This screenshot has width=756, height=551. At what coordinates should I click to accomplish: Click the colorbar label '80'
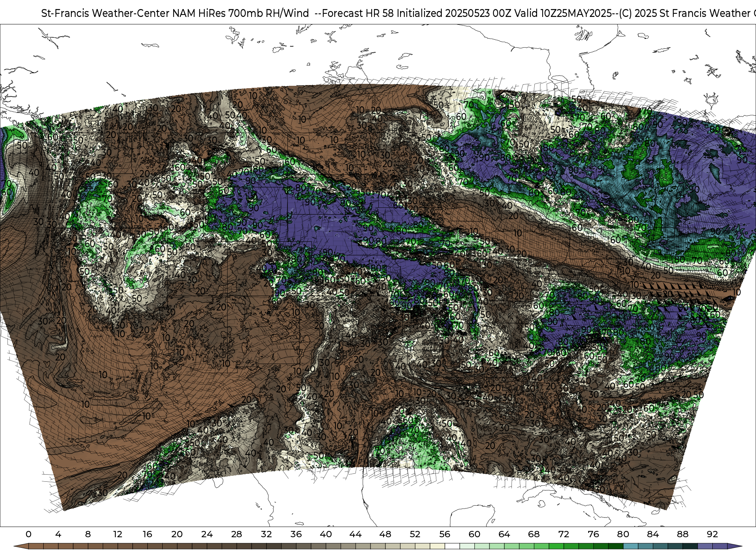tap(623, 534)
